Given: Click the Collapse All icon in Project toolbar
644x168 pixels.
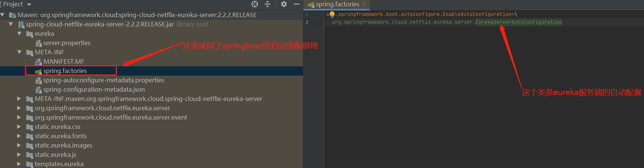Looking at the screenshot, I should tap(267, 4).
